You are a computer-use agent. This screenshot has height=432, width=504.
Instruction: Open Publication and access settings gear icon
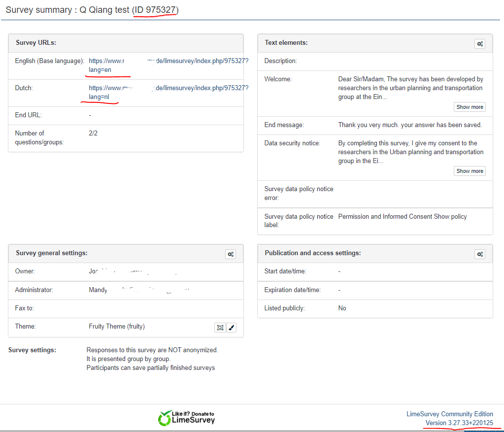pyautogui.click(x=479, y=254)
